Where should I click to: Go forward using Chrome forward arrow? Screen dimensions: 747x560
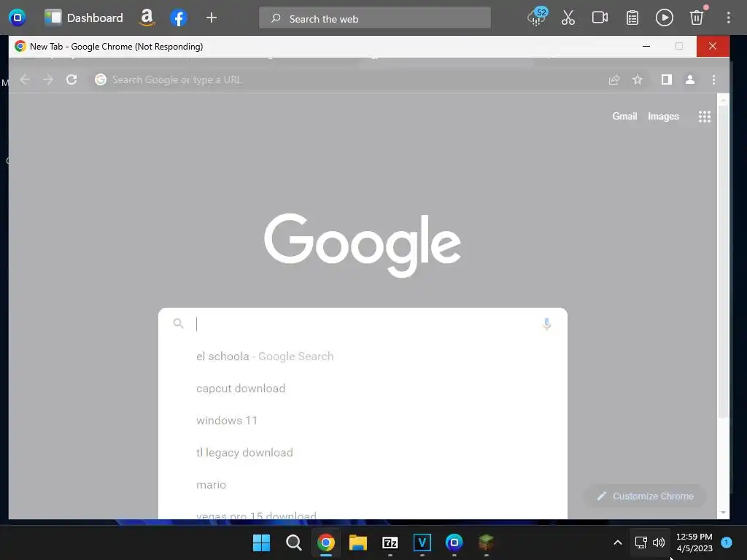[x=47, y=79]
